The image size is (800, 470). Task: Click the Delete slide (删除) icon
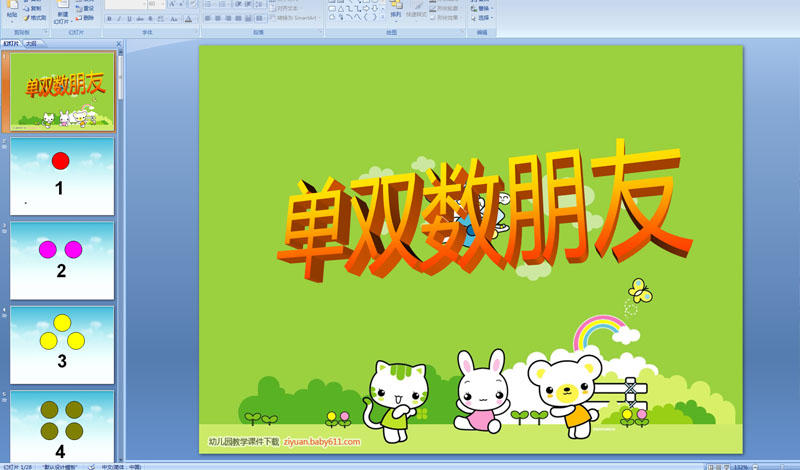tap(86, 18)
